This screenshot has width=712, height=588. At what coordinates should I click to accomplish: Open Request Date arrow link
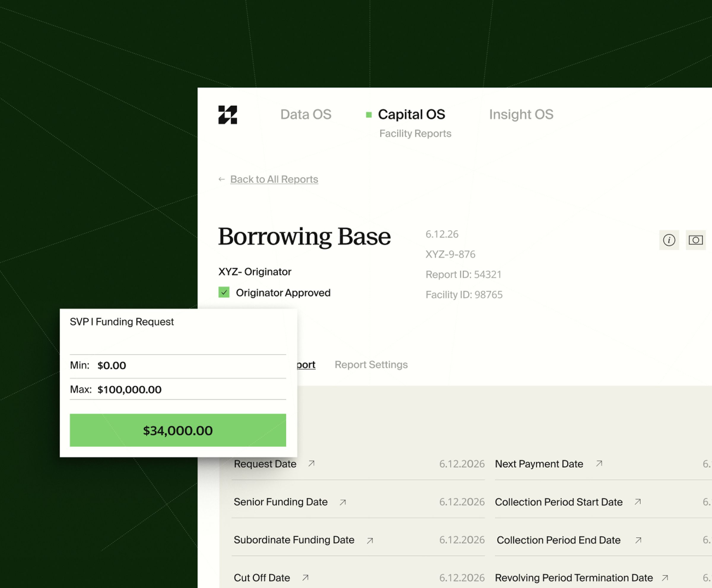pos(311,463)
